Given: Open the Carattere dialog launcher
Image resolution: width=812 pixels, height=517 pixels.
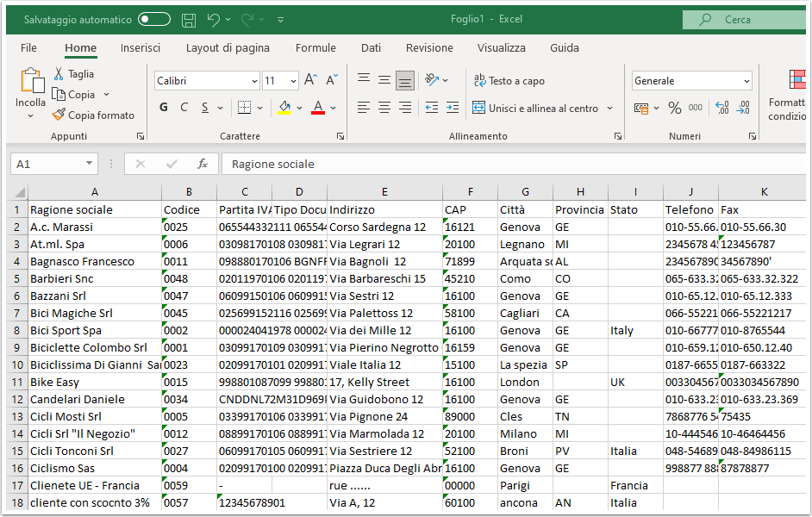Looking at the screenshot, I should click(340, 136).
